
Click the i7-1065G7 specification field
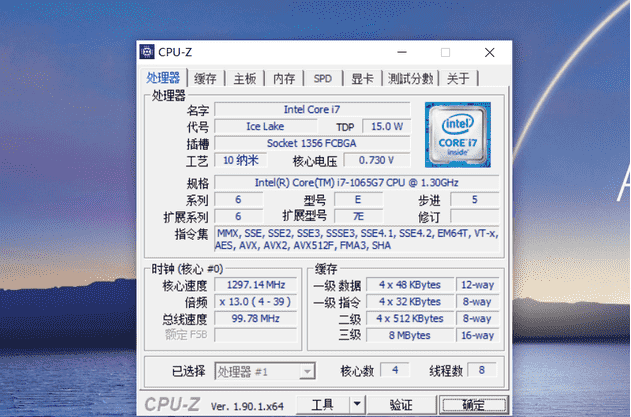tap(357, 183)
